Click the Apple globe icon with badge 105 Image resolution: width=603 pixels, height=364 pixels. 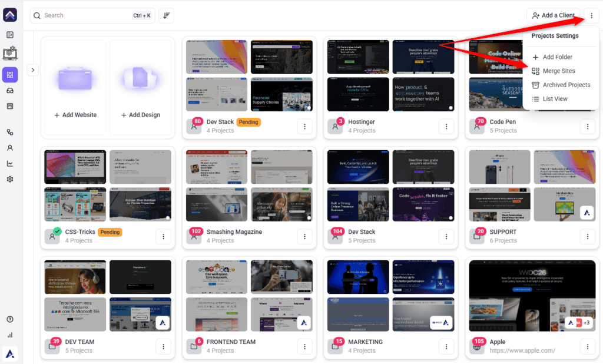(x=477, y=346)
